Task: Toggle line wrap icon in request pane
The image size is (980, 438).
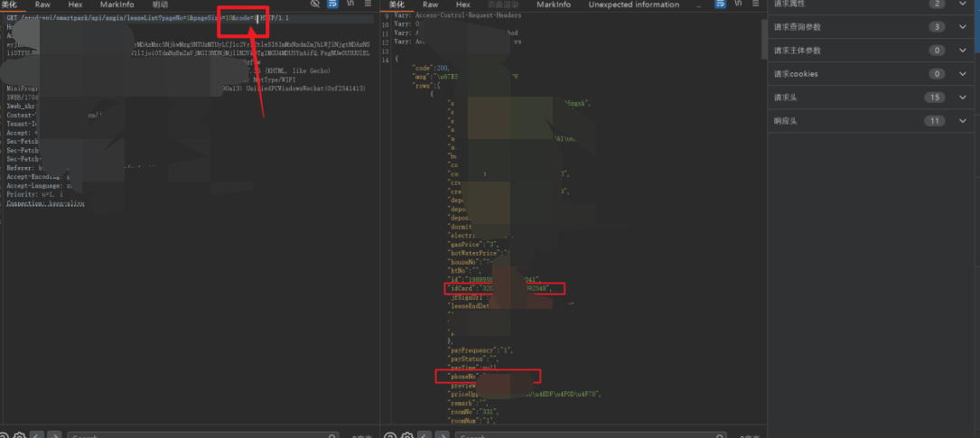Action: (333, 4)
